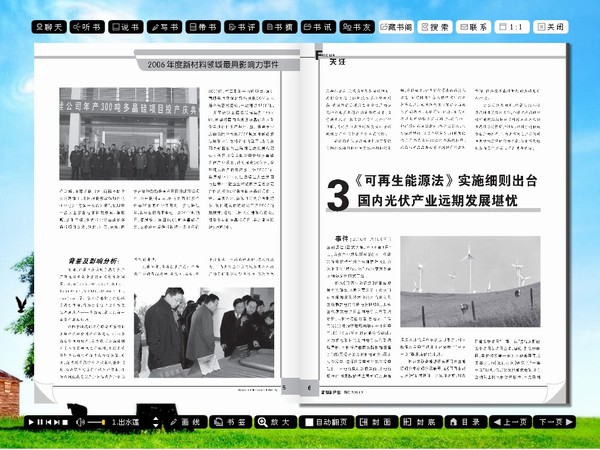Adjust the music volume slider
The width and height of the screenshot is (600, 450).
[96, 422]
